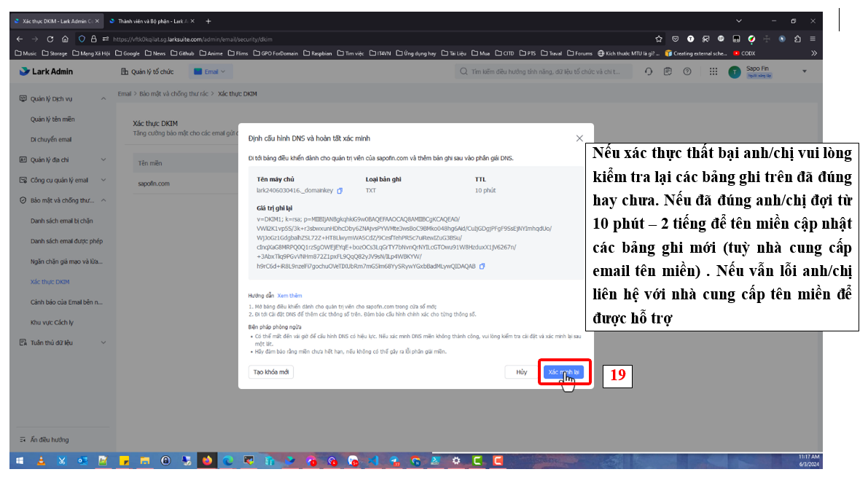Open the CODX bookmark

click(x=744, y=54)
